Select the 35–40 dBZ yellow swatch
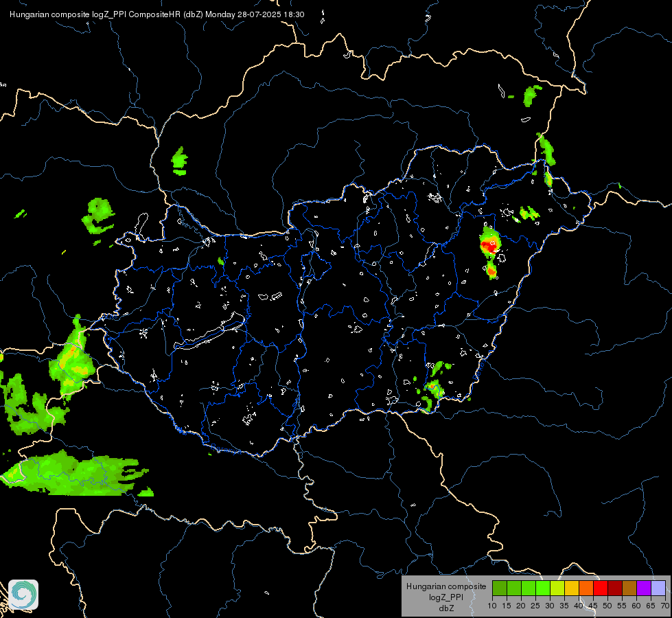This screenshot has width=672, height=618. [x=572, y=588]
